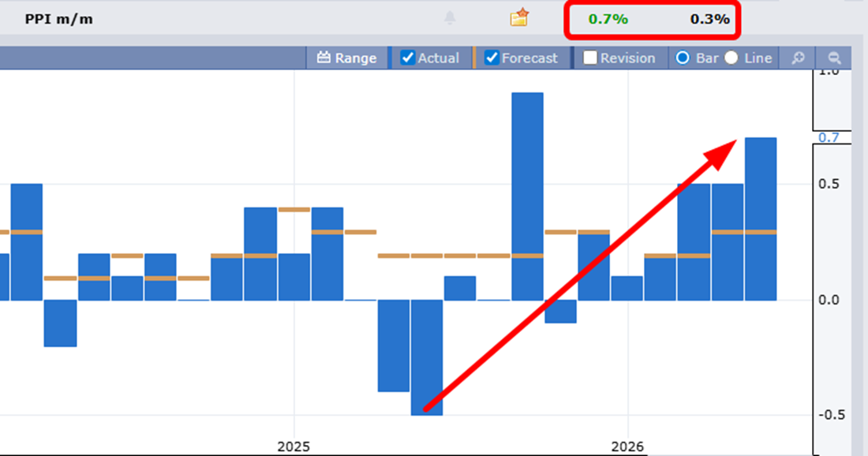
Task: Click the 2026 label on time axis
Action: coord(627,447)
